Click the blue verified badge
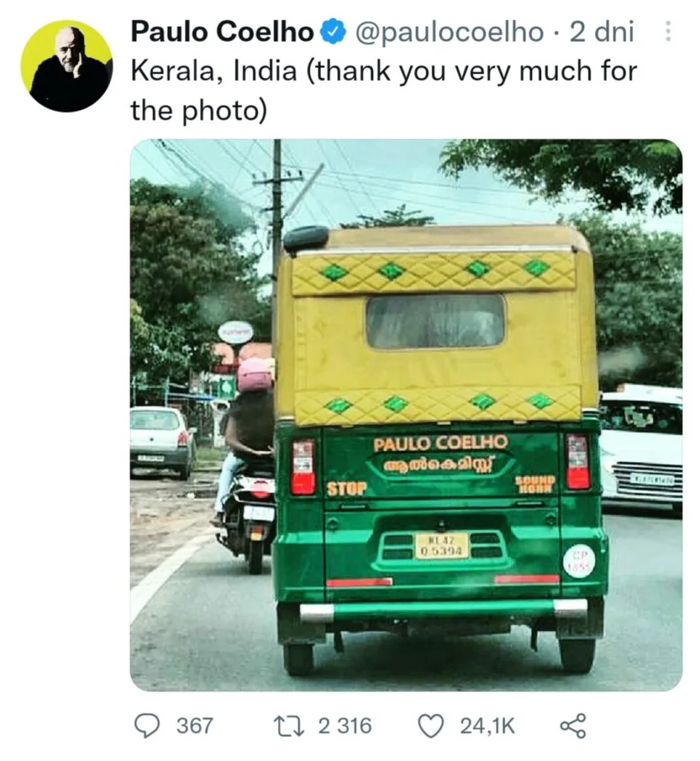The width and height of the screenshot is (700, 761). coord(334,32)
